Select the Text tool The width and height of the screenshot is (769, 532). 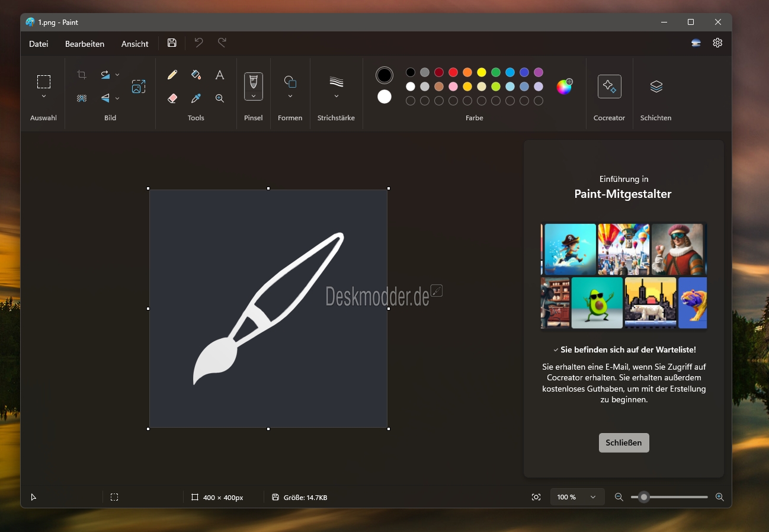click(220, 75)
